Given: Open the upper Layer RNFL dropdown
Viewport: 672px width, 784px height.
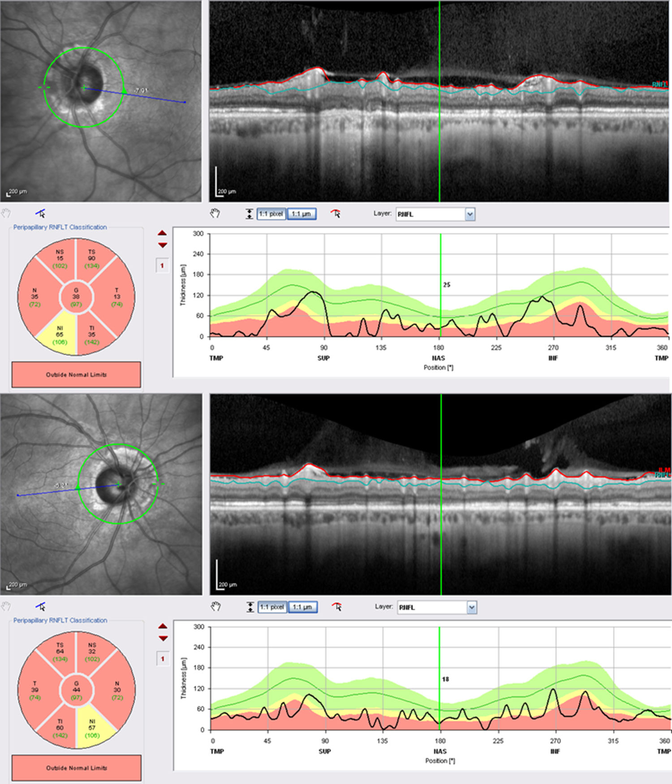Looking at the screenshot, I should (x=470, y=215).
